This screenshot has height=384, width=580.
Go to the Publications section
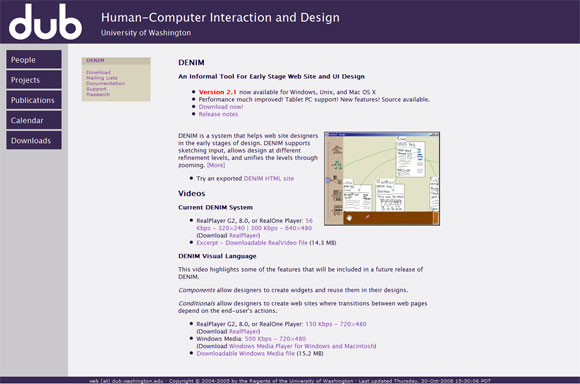34,100
